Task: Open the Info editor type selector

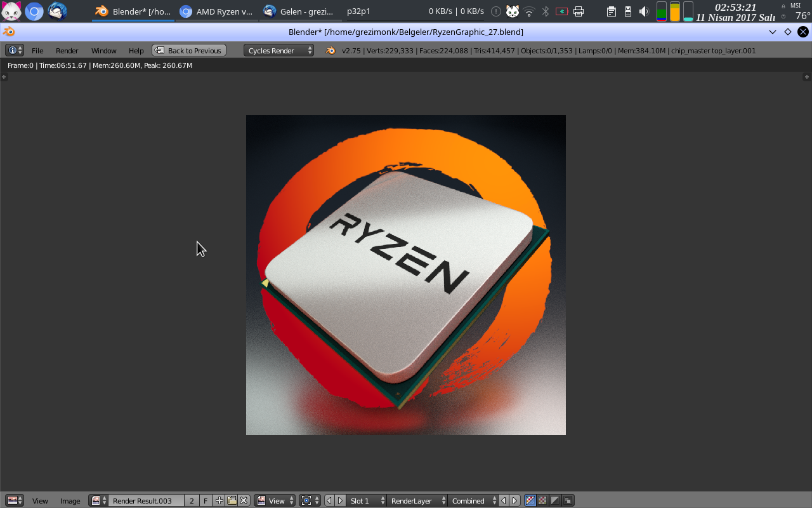Action: (14, 50)
